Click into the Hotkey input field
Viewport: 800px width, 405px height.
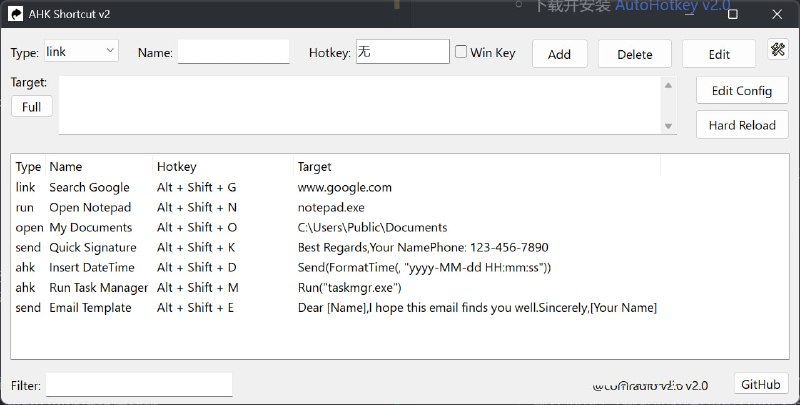pyautogui.click(x=402, y=52)
